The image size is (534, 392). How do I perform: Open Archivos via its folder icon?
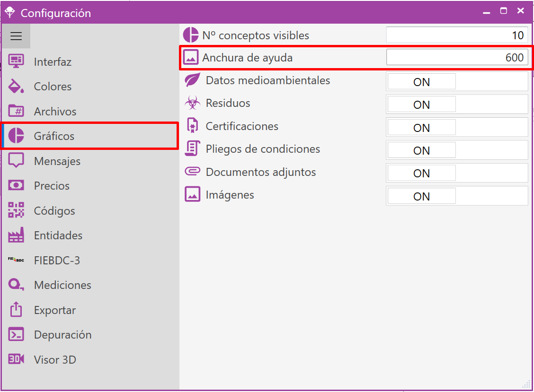tap(16, 111)
